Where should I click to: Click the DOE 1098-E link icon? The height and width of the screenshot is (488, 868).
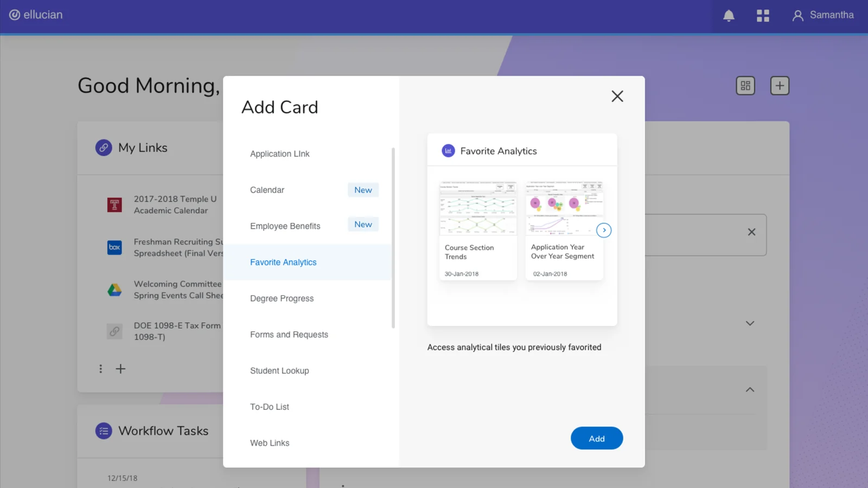tap(114, 331)
